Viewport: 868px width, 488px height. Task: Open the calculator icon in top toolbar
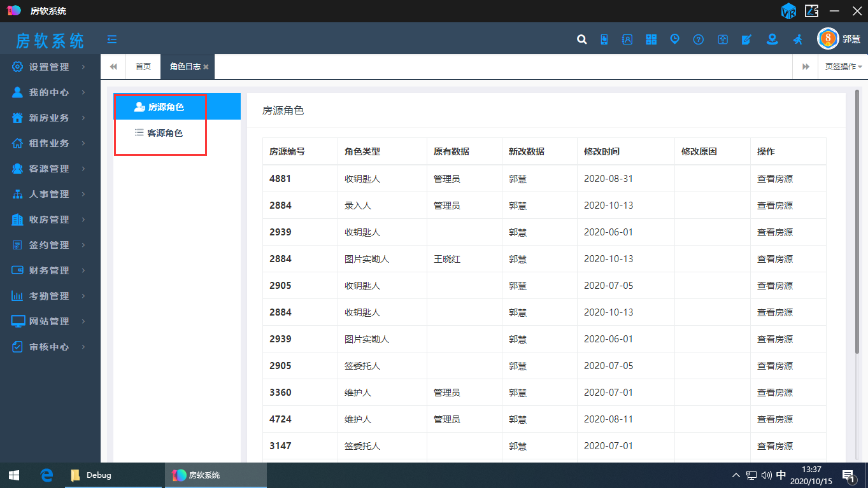click(x=651, y=39)
